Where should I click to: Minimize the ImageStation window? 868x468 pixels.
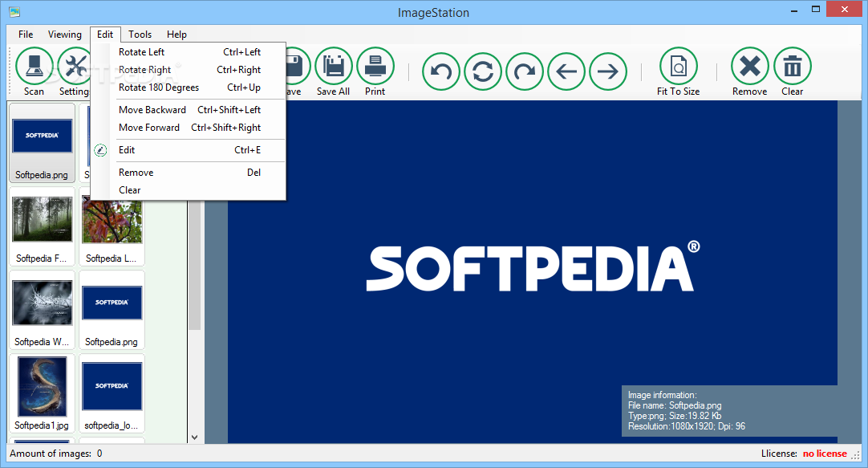click(794, 10)
